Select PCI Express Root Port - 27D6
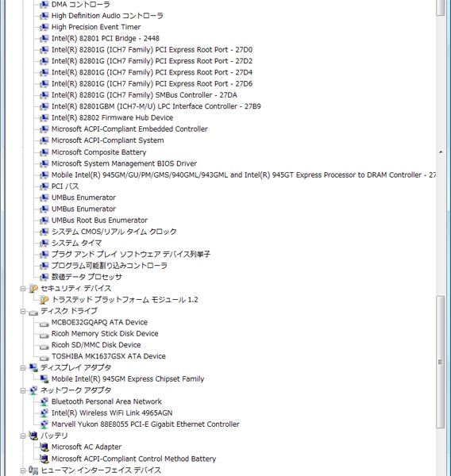The width and height of the screenshot is (451, 476). pyautogui.click(x=152, y=84)
